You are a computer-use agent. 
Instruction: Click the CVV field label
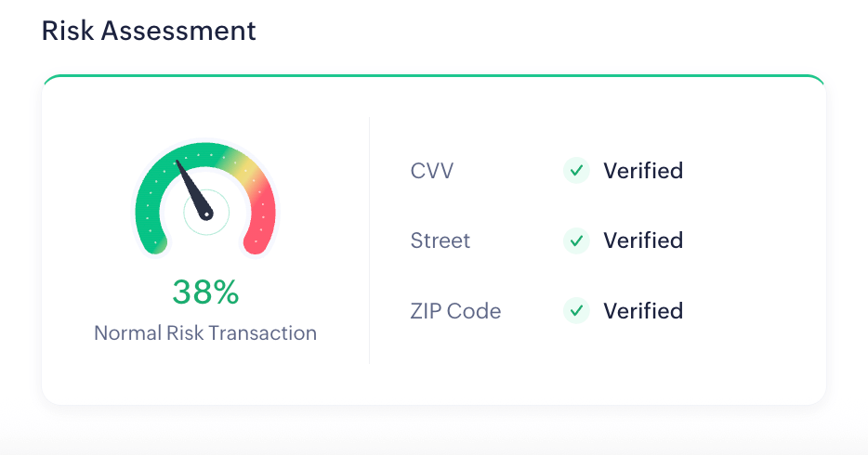431,171
